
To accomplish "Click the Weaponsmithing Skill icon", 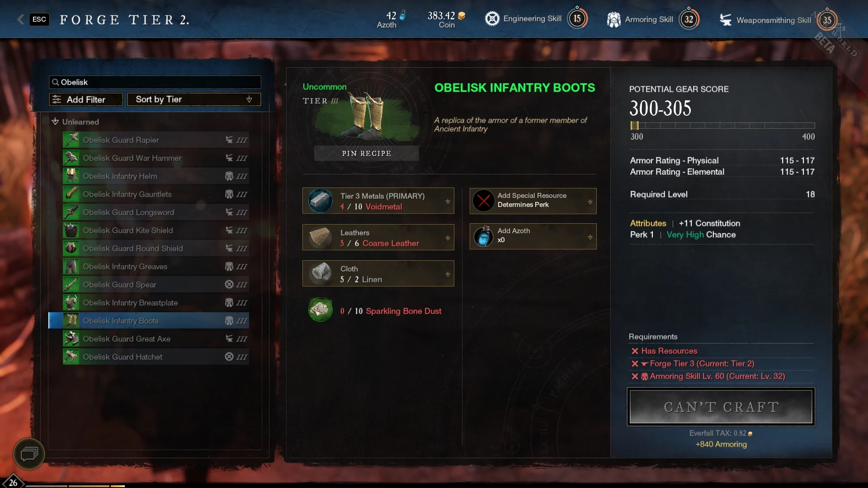I will [x=726, y=20].
